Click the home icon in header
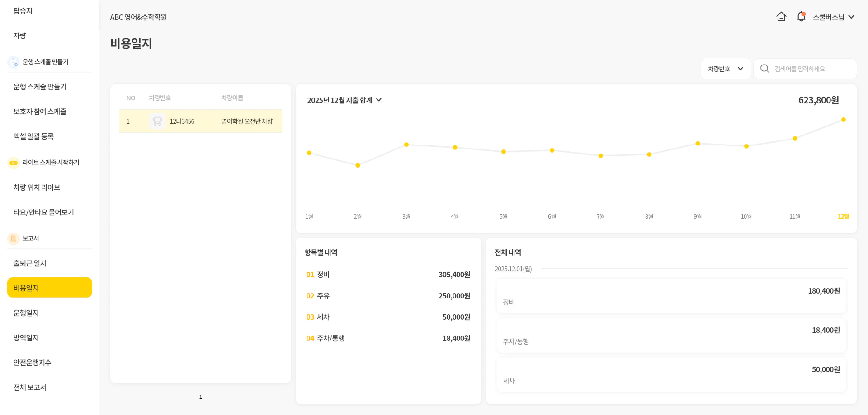Viewport: 868px width, 415px height. coord(781,17)
